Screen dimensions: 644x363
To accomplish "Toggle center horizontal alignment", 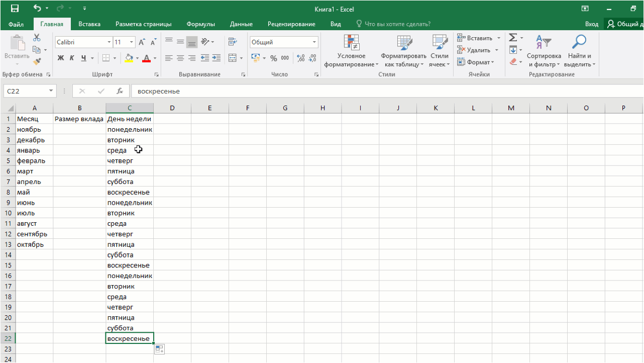I will 180,58.
